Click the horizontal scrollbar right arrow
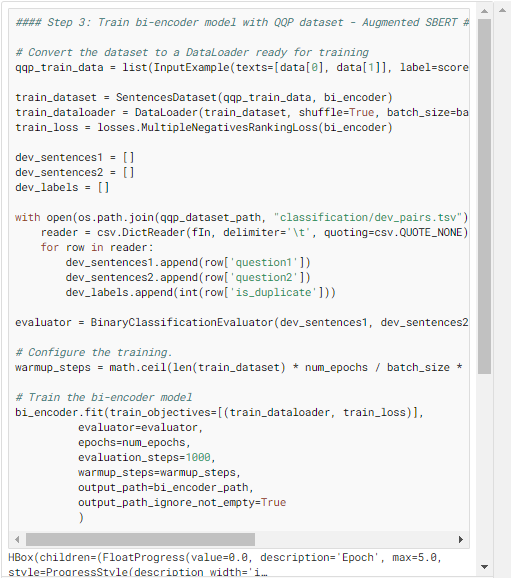The height and width of the screenshot is (578, 516). pos(461,540)
